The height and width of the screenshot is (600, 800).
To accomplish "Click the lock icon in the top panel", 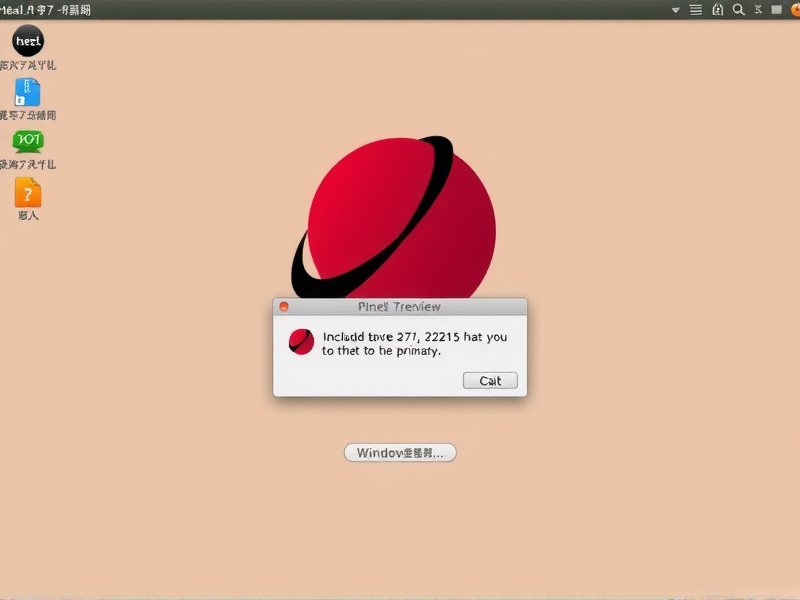I will (x=715, y=9).
